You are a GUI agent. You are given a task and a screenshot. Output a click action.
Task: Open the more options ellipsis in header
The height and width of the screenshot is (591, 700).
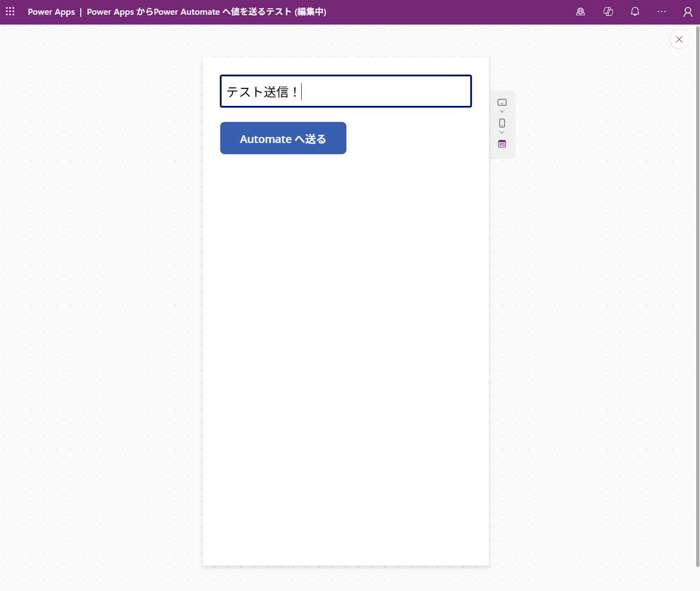tap(662, 11)
